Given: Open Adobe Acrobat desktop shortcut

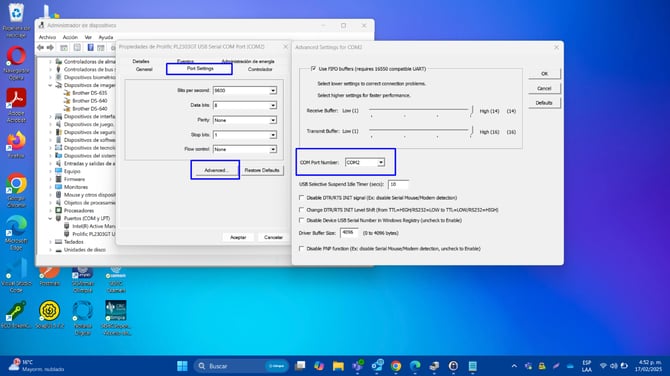Looking at the screenshot, I should [16, 106].
